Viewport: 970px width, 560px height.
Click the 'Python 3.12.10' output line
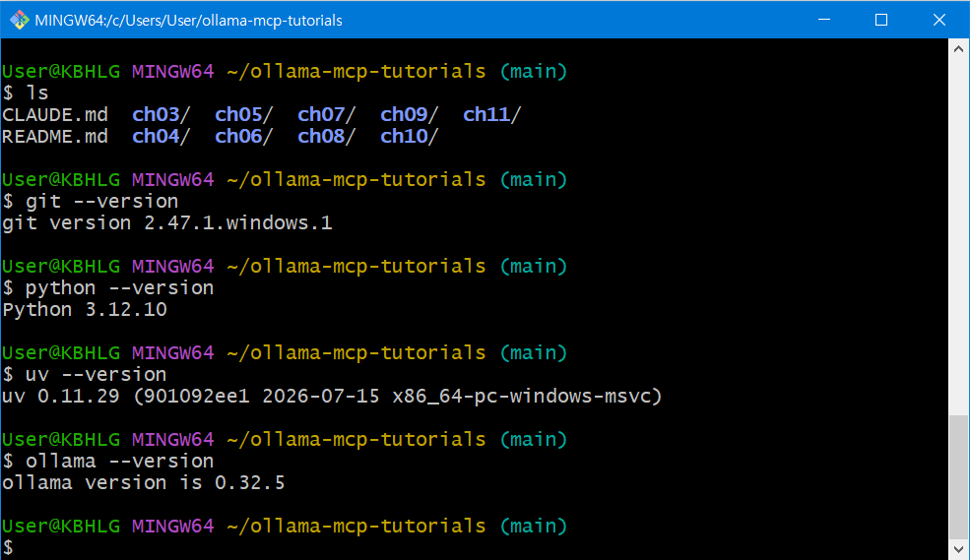tap(85, 309)
